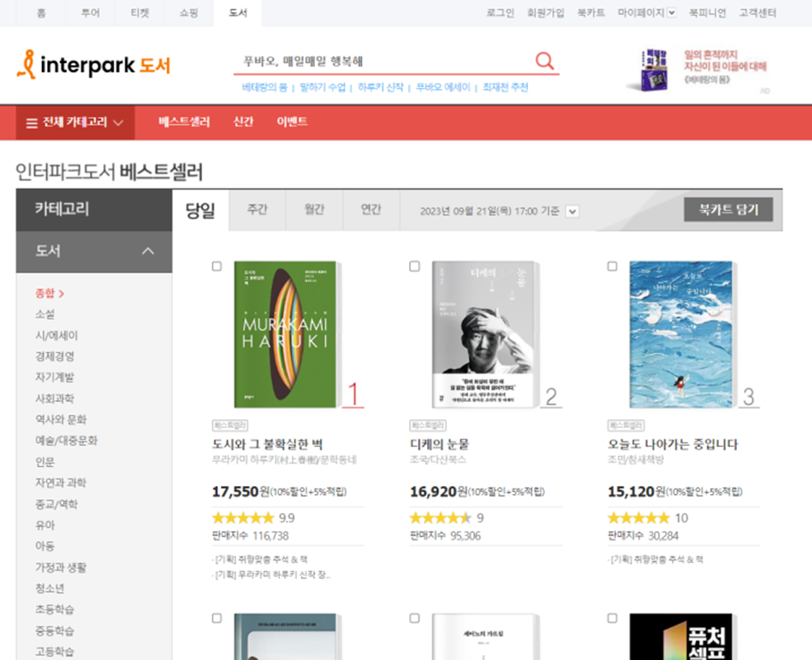Go to the 티켓 top tab
Screen dimensions: 812x660
140,13
